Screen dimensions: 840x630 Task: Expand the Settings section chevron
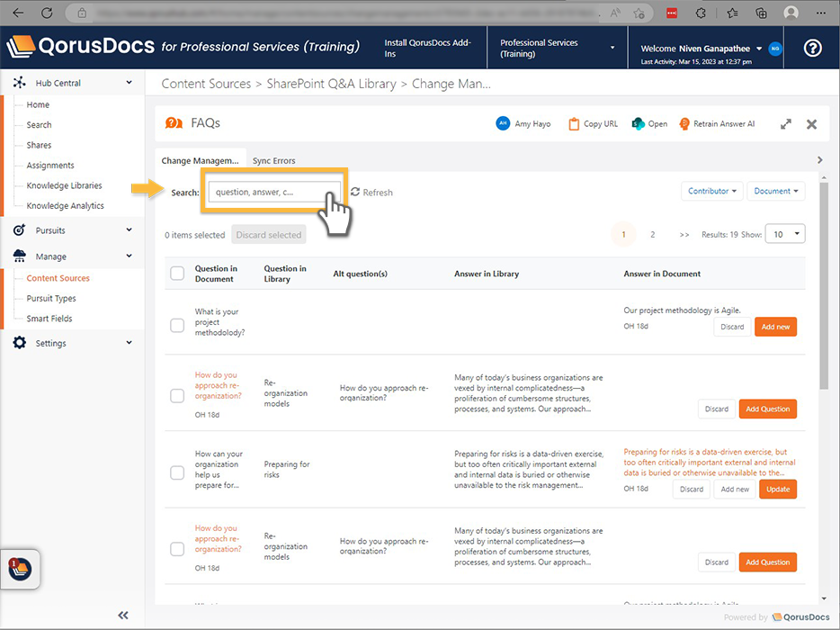point(129,343)
